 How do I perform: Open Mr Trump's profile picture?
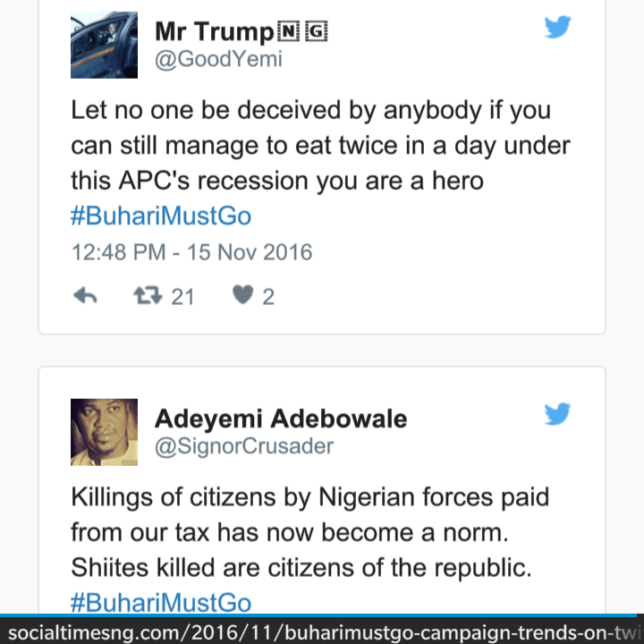(104, 46)
